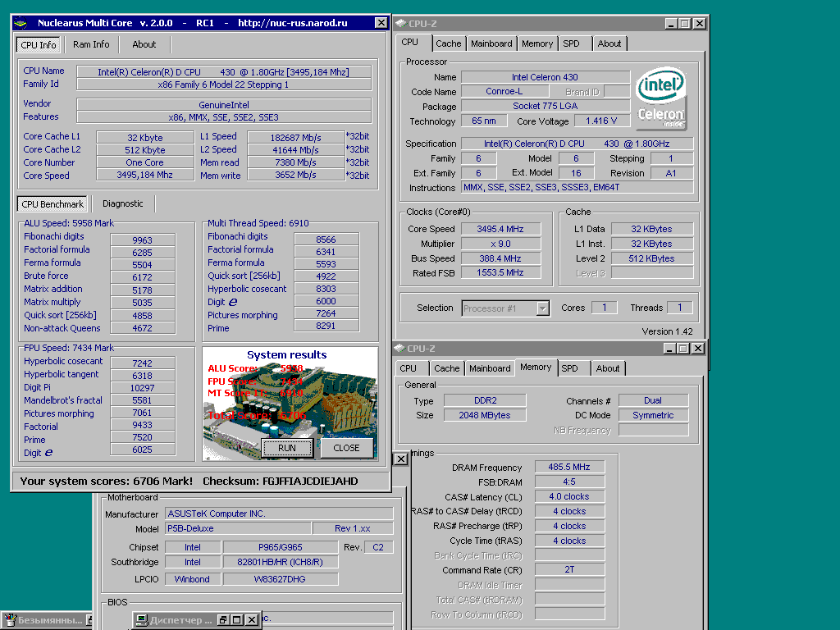Image resolution: width=840 pixels, height=630 pixels.
Task: Open the Cache tab in the Memory CPU-Z window
Action: click(x=447, y=368)
